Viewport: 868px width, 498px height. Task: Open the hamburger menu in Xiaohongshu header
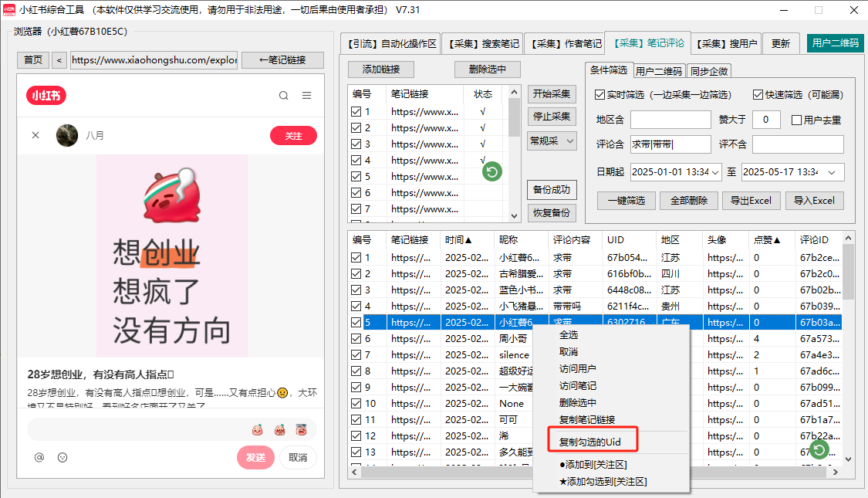point(306,96)
